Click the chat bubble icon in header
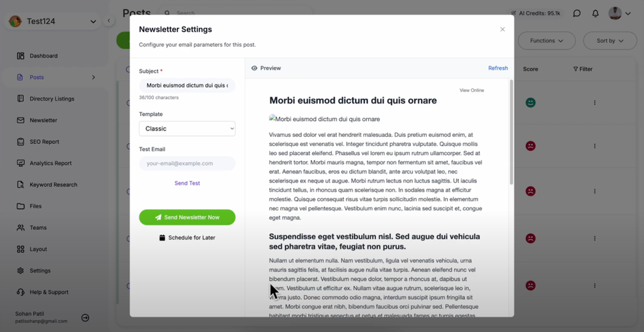Viewport: 644px width, 332px height. tap(577, 13)
